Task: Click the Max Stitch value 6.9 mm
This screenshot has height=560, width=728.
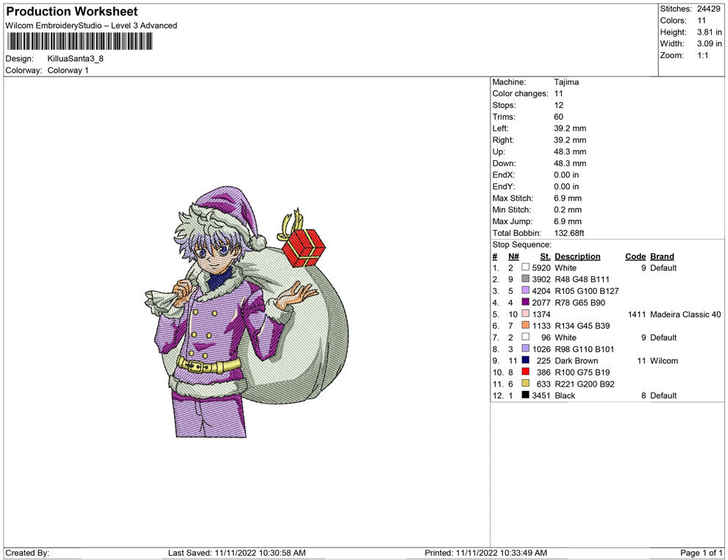Action: tap(568, 198)
